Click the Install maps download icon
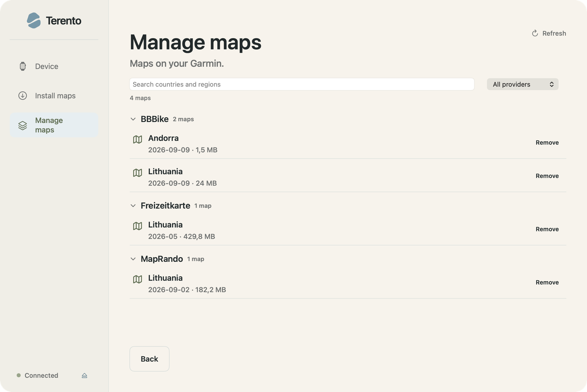587x392 pixels. [x=23, y=96]
